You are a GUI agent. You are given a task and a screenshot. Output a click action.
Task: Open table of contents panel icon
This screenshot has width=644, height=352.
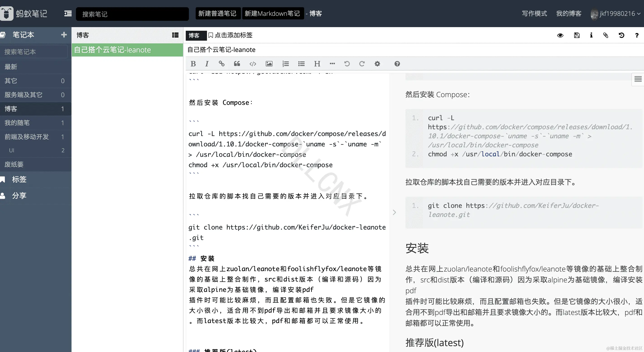638,79
